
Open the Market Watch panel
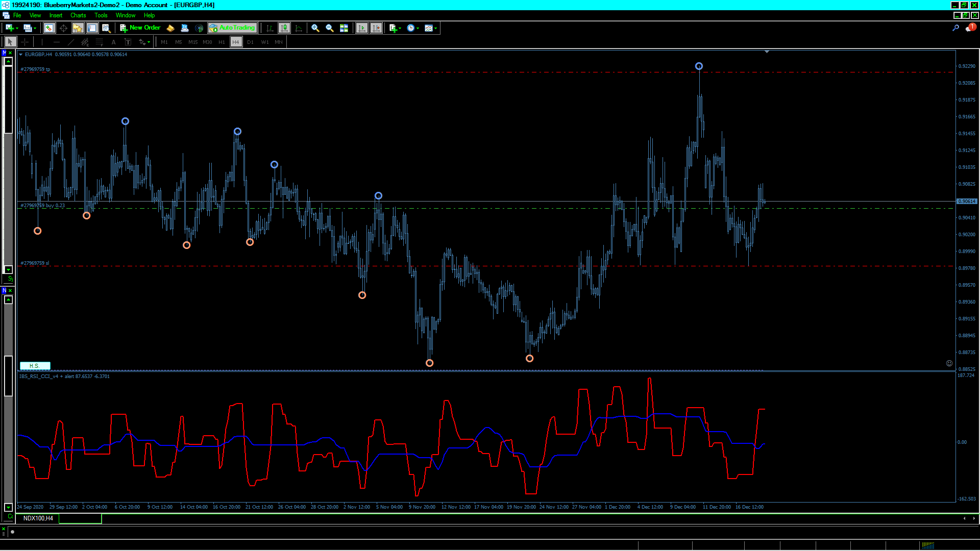(49, 29)
